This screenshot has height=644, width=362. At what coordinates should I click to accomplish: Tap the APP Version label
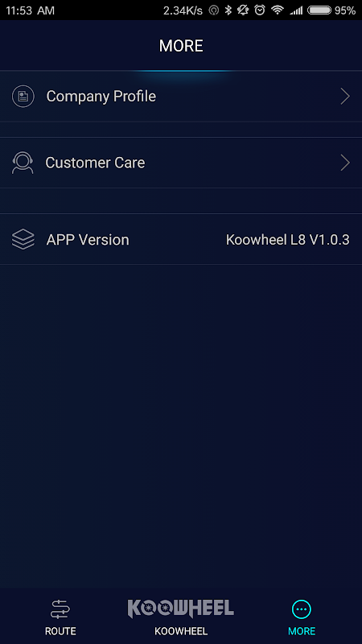tap(88, 240)
